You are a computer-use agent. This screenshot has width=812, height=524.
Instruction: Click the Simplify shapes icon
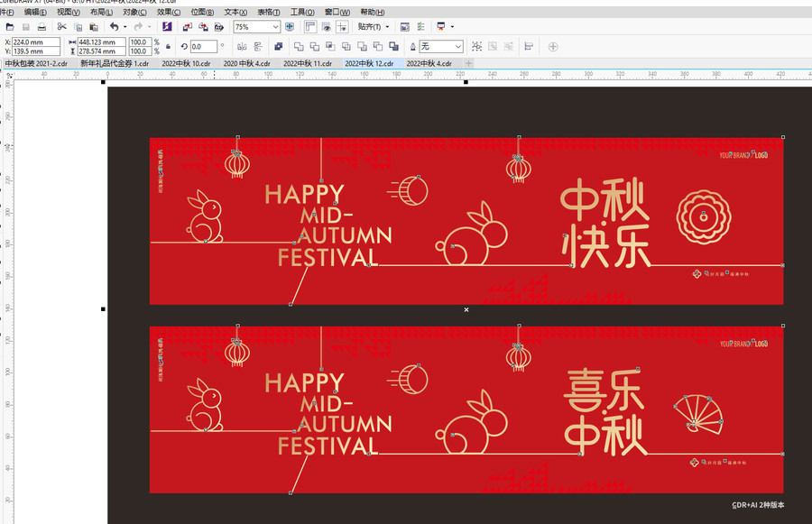coord(346,47)
